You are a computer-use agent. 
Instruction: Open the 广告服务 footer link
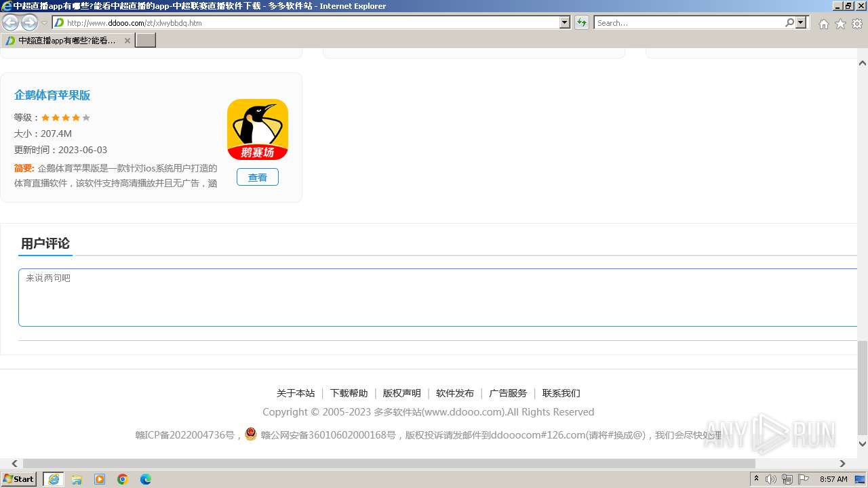point(508,393)
